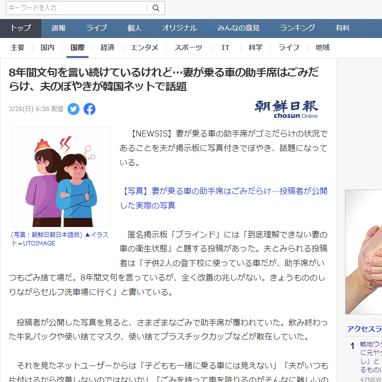Open the ライブ tab
The width and height of the screenshot is (382, 382).
coord(97,28)
